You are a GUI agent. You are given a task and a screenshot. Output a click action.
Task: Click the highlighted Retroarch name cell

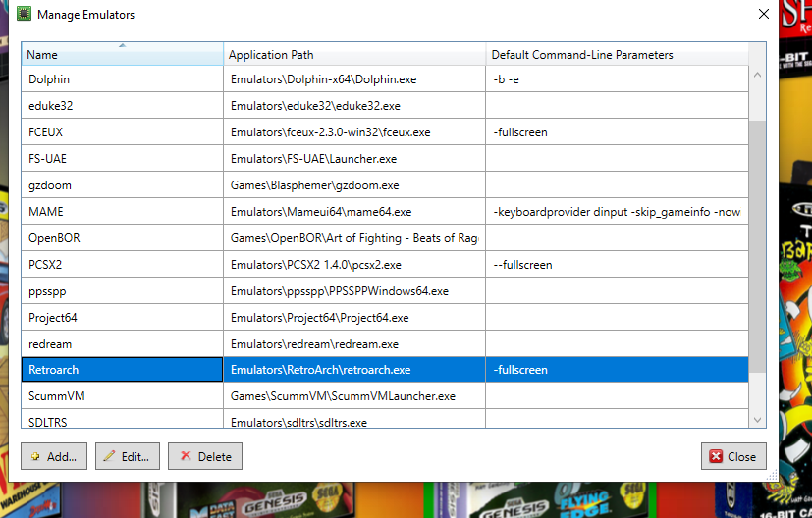click(122, 370)
